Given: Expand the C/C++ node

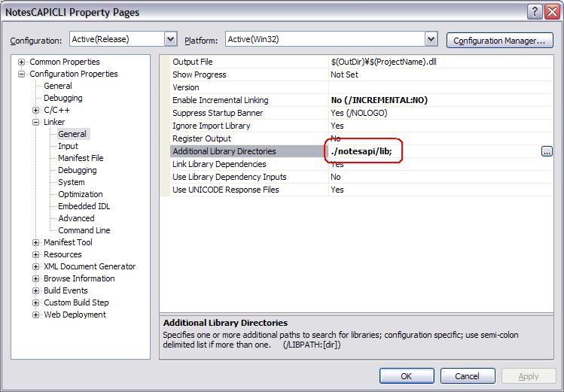Looking at the screenshot, I should (x=35, y=111).
